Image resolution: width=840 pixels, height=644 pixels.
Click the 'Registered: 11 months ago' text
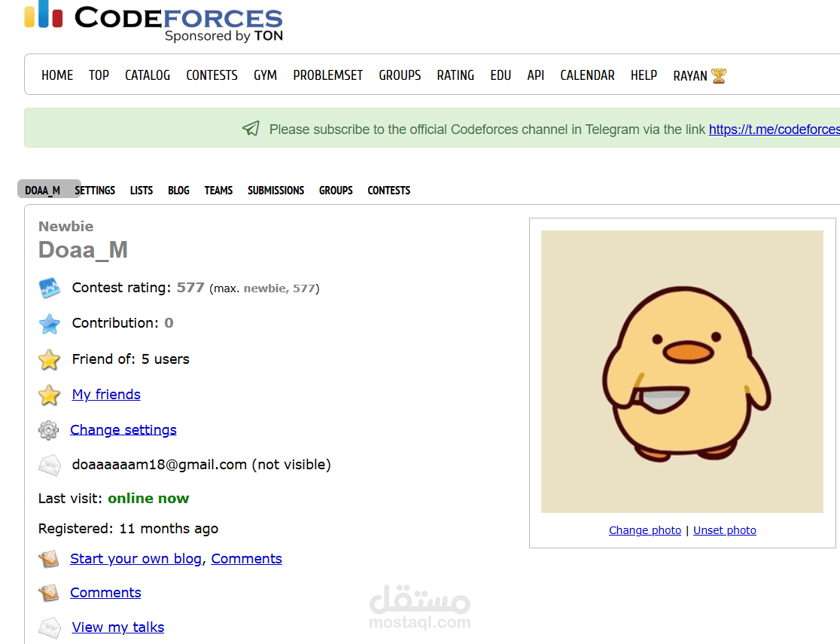pos(128,529)
